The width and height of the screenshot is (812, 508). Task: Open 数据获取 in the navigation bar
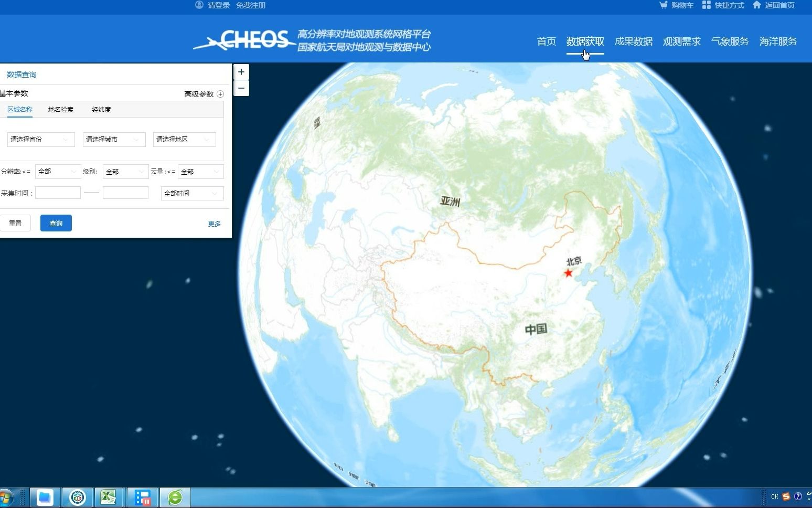coord(585,41)
